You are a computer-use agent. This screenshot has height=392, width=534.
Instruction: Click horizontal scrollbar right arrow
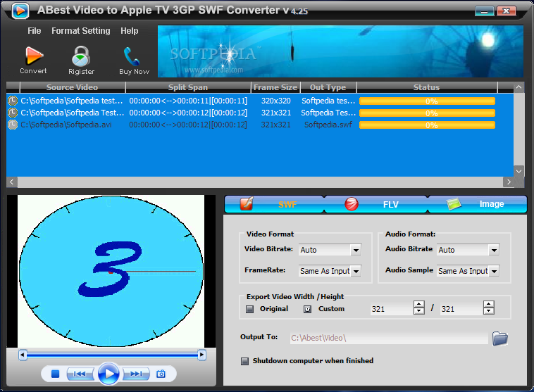[509, 182]
